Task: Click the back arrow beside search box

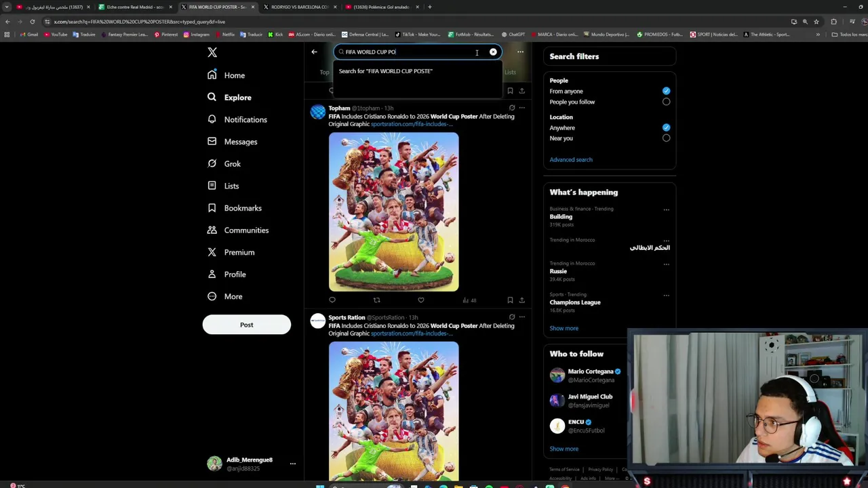Action: click(x=314, y=52)
